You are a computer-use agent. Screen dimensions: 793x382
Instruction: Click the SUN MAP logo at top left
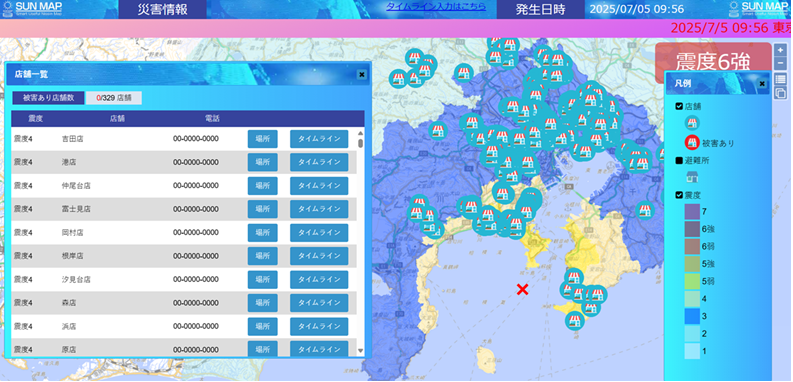coord(33,9)
